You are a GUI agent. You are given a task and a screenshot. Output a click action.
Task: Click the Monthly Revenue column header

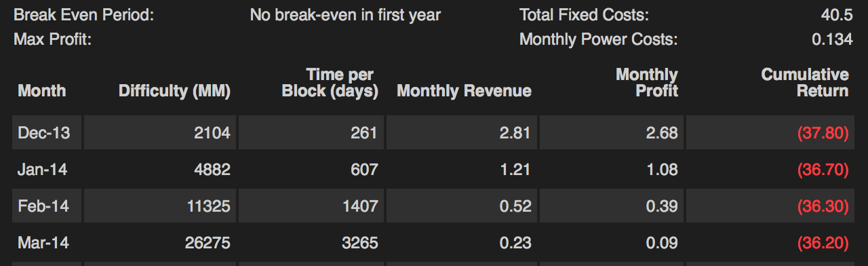pyautogui.click(x=464, y=90)
